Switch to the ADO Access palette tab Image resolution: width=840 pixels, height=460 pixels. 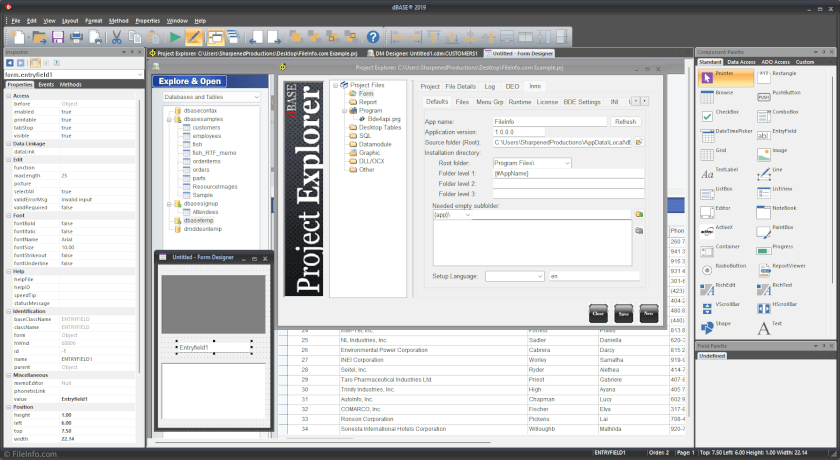click(x=775, y=62)
